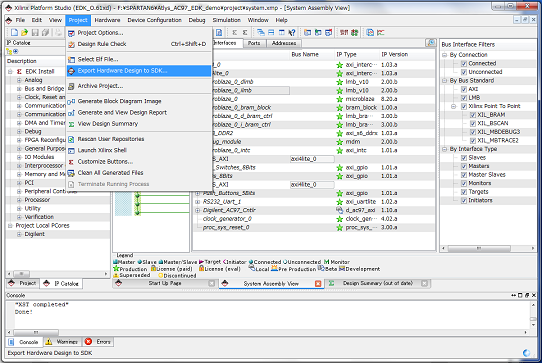Expand the RS232_Uart_1 instance row
The width and height of the screenshot is (542, 363).
click(198, 202)
